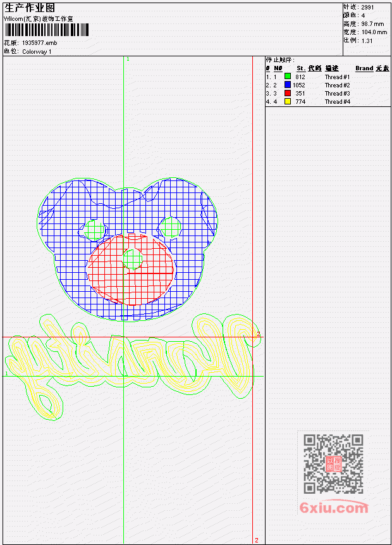This screenshot has width=392, height=545.
Task: Click the file name '1935977.emb'
Action: 40,43
